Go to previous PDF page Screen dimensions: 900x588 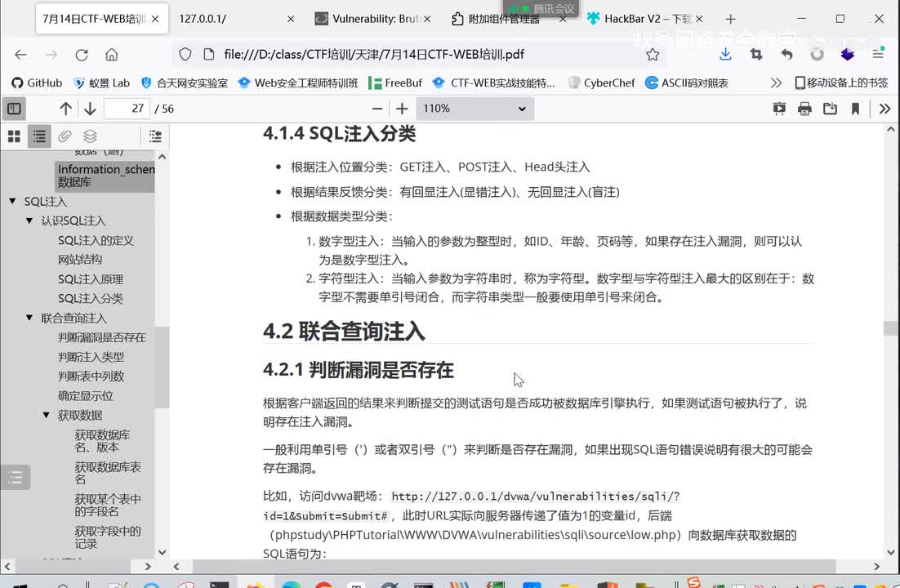point(65,109)
